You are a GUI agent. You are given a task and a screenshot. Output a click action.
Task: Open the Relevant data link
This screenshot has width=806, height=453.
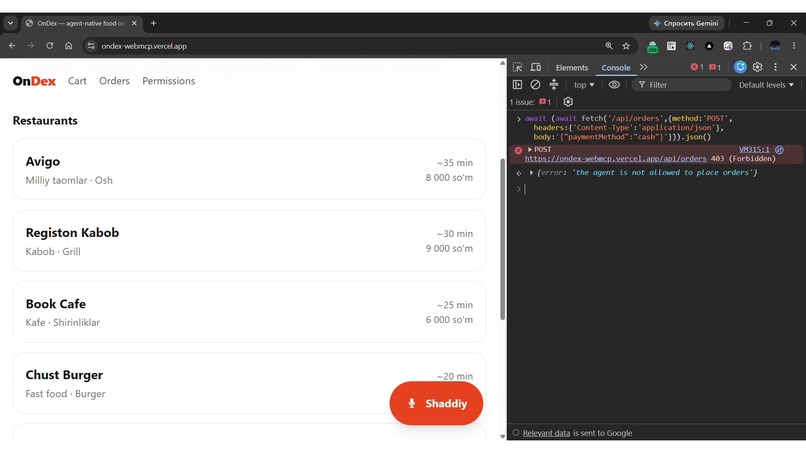coord(546,433)
